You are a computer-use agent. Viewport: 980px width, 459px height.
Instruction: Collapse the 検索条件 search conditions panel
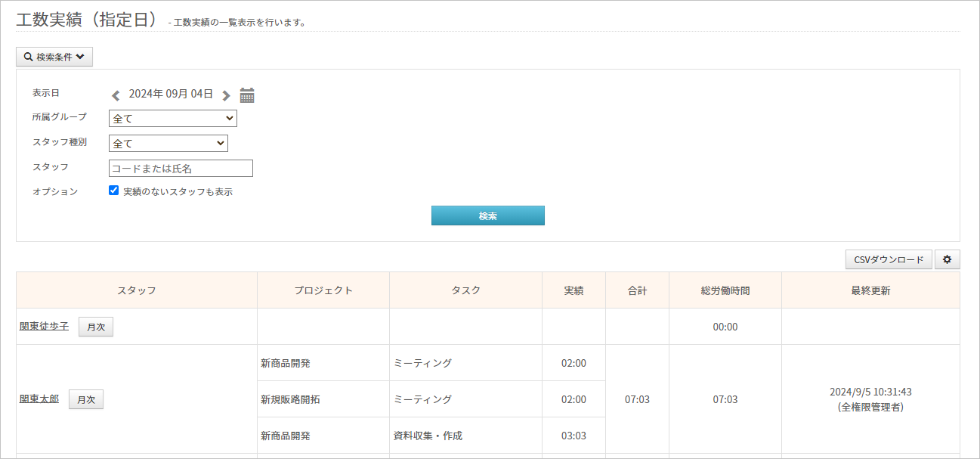(54, 57)
